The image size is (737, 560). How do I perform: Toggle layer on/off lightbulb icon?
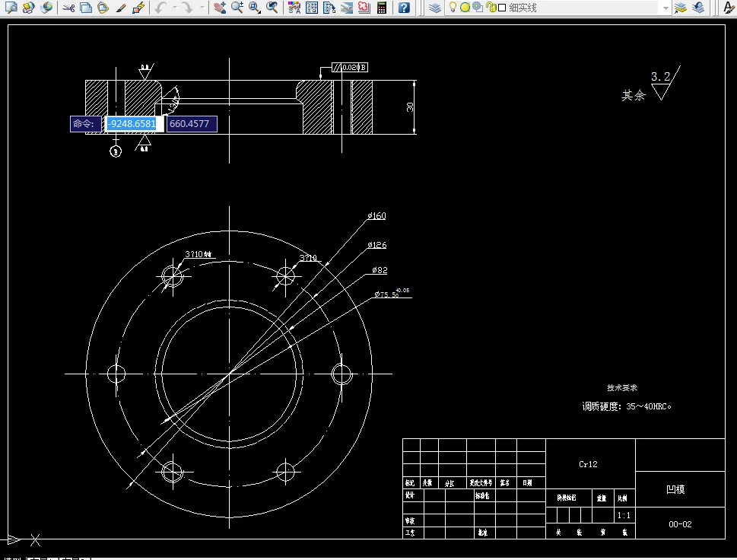453,8
